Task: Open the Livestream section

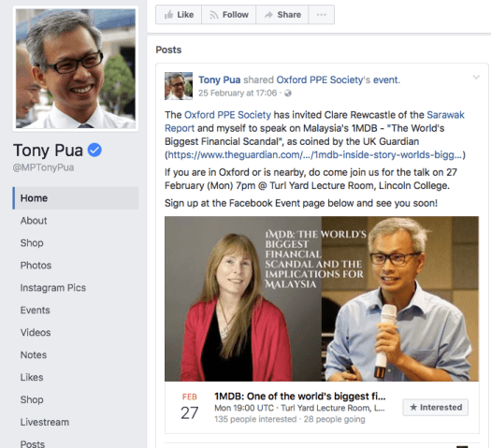Action: (45, 422)
